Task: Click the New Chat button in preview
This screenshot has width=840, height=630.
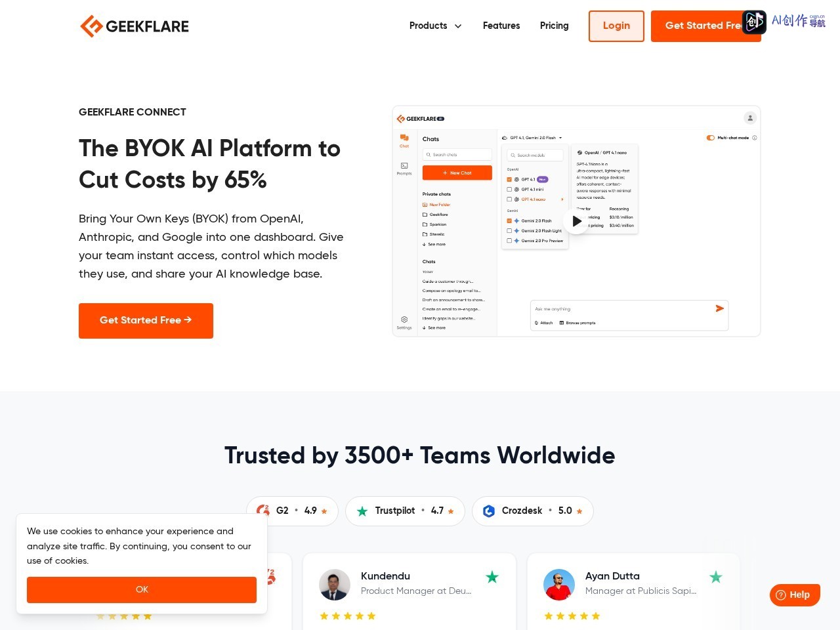Action: [x=457, y=173]
